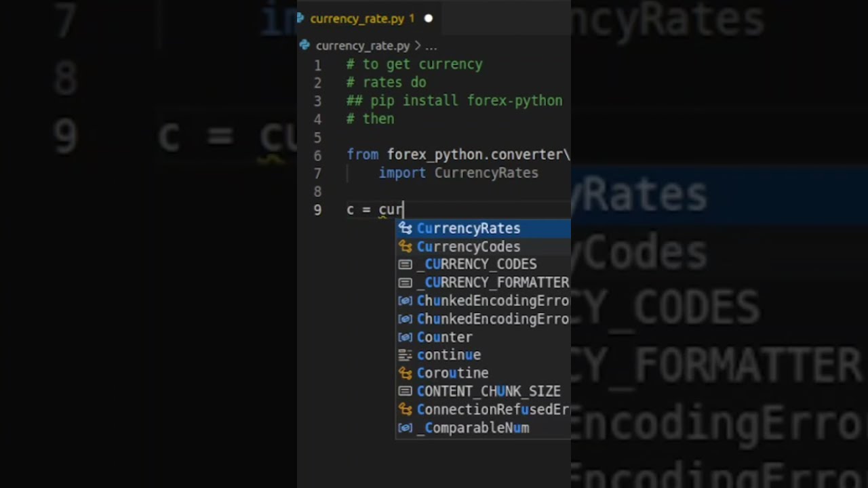Click the constant icon beside _CURRENCY_CODES
This screenshot has width=868, height=488.
[x=406, y=264]
